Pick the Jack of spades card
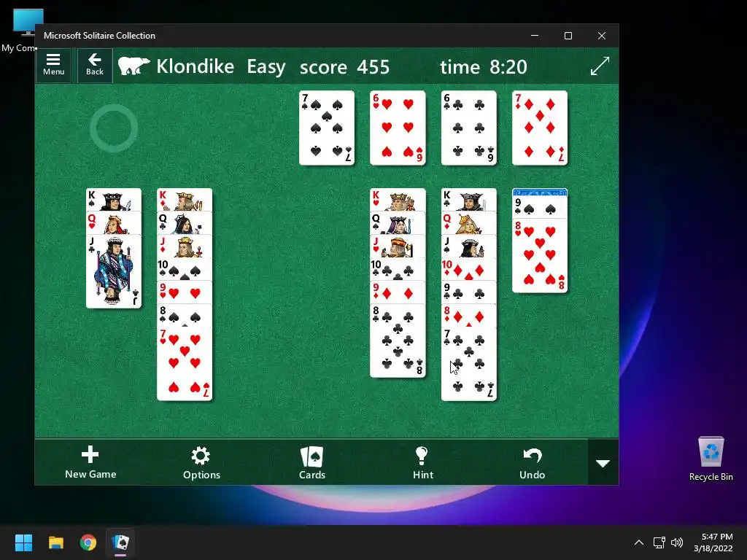Image resolution: width=747 pixels, height=560 pixels. tap(469, 246)
